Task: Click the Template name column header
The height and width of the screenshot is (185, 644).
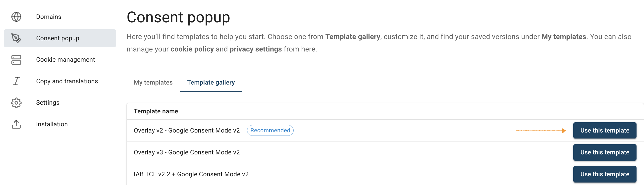Action: (156, 111)
